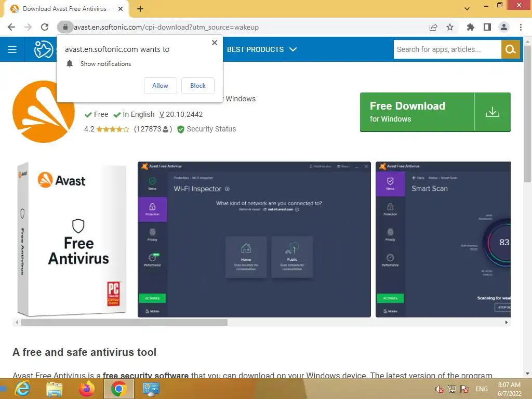The width and height of the screenshot is (532, 399).
Task: Focus the search for apps field
Action: pos(447,49)
